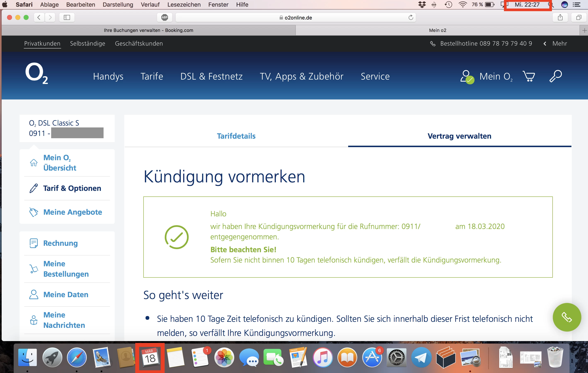
Task: Open Safari's share sheet icon
Action: [x=560, y=18]
